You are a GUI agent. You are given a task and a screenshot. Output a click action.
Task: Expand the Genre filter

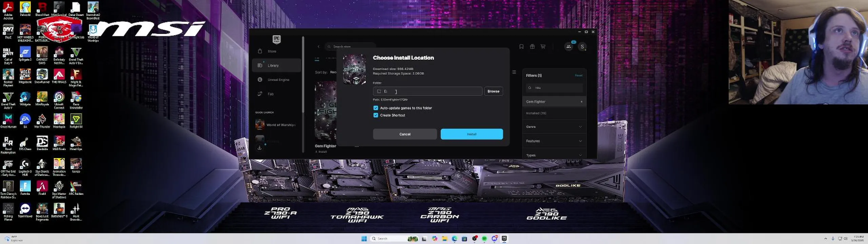point(554,127)
